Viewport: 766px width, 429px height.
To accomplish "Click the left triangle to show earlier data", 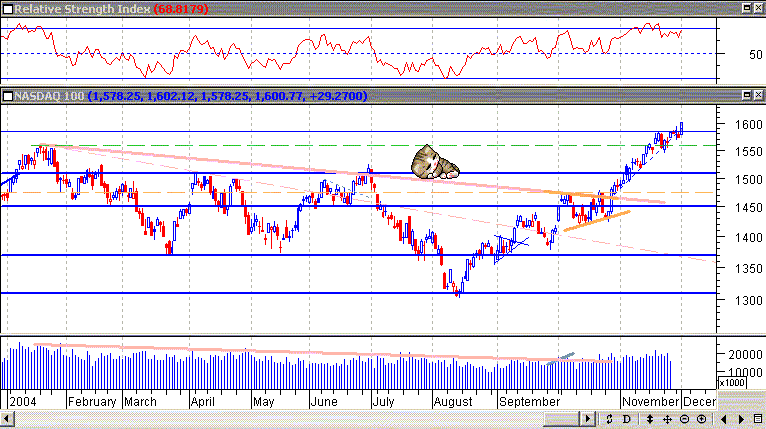I will click(x=724, y=419).
